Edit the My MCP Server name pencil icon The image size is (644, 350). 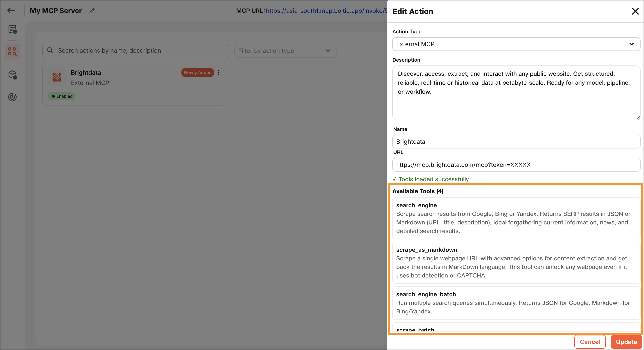click(92, 11)
